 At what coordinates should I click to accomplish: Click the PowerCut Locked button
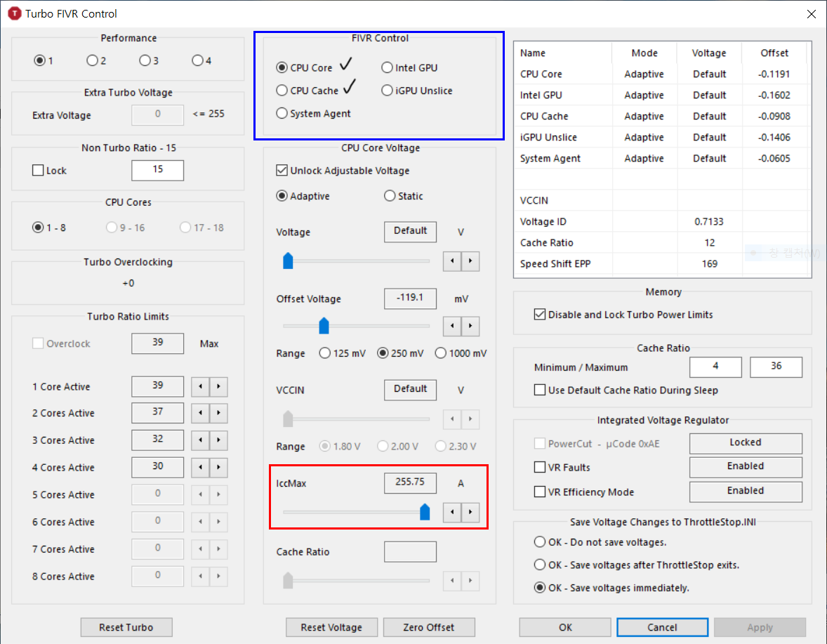(746, 442)
